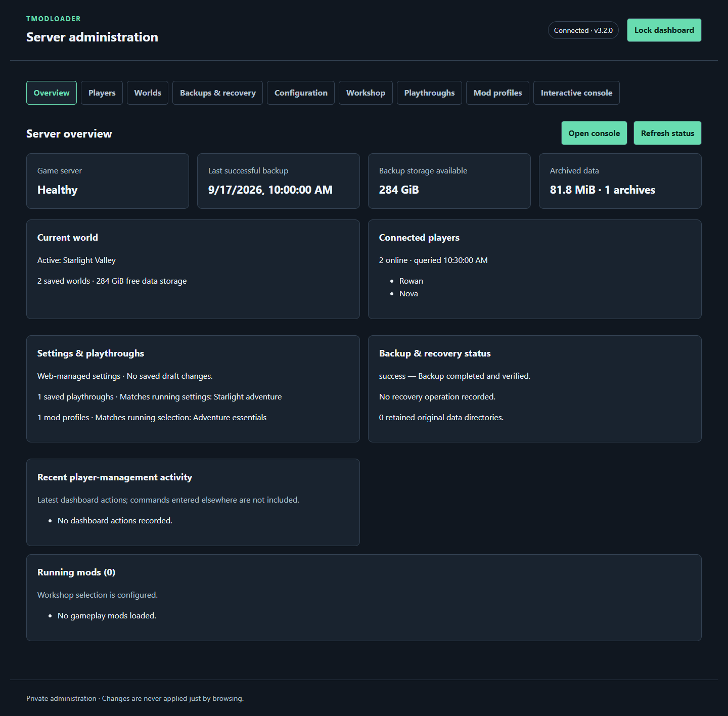Image resolution: width=728 pixels, height=716 pixels.
Task: Click the '1 saved playthroughs' line
Action: coord(160,397)
